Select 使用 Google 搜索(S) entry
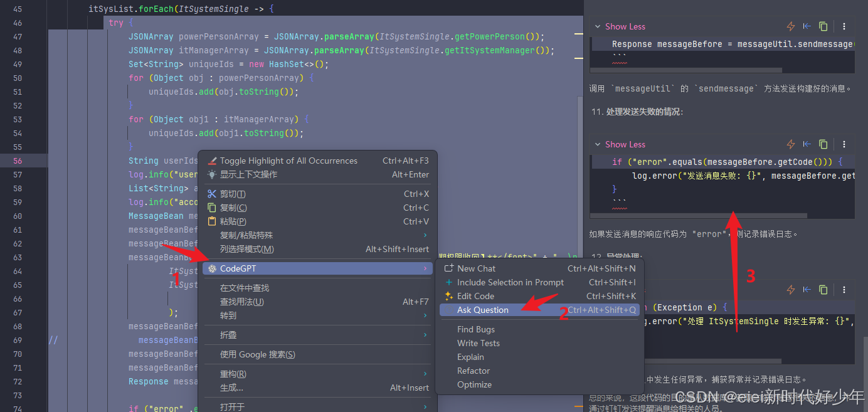 pos(317,354)
